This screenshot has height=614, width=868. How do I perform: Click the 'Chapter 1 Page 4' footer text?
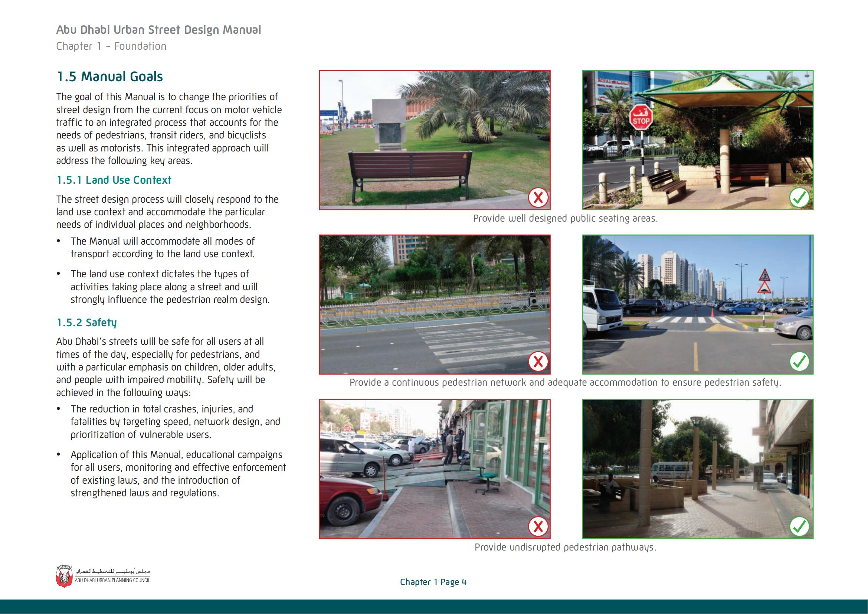pyautogui.click(x=433, y=582)
